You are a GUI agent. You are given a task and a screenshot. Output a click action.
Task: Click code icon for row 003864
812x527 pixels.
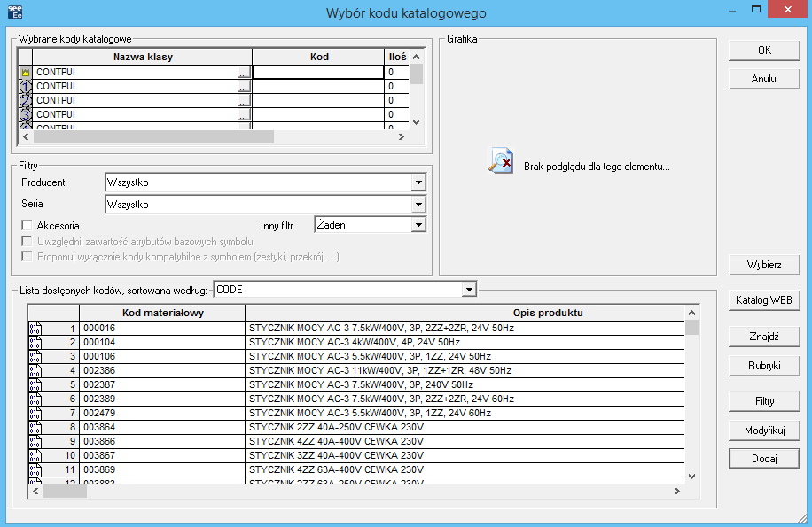[35, 428]
